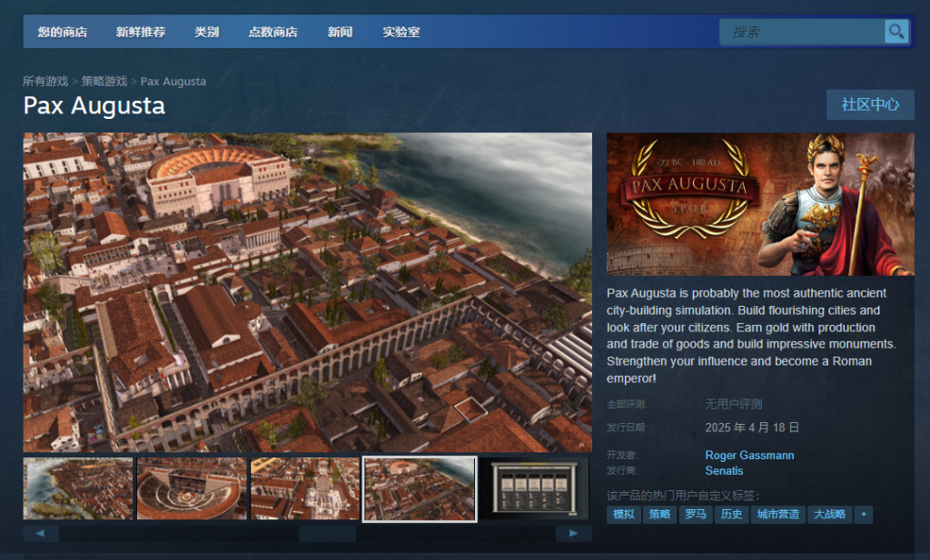Select the 大战略 tag
Viewport: 930px width, 560px height.
[x=829, y=515]
